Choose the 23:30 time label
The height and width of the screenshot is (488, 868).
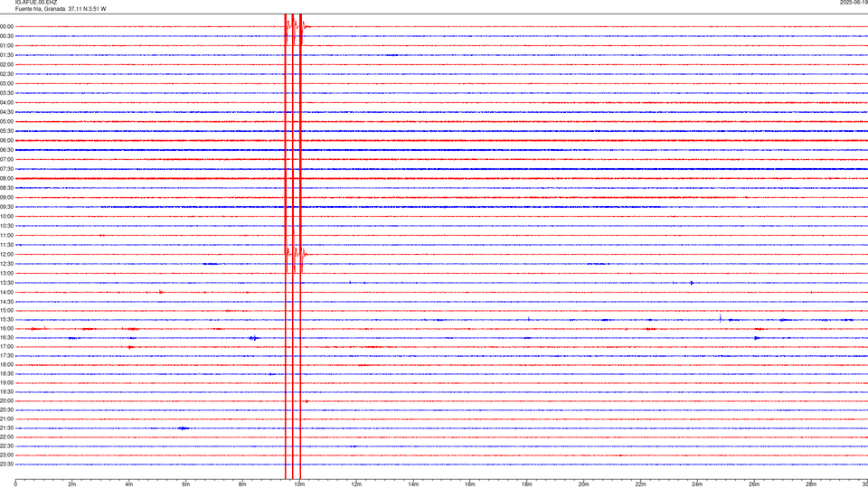click(6, 465)
